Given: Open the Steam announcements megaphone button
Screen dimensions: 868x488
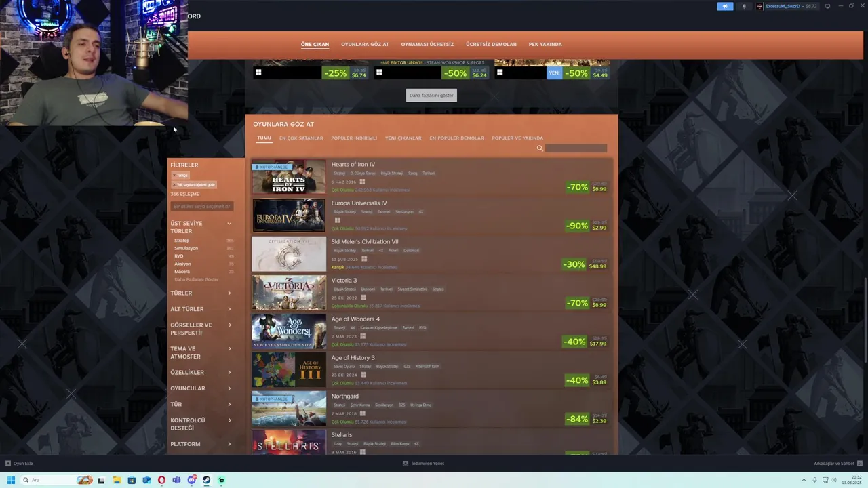Looking at the screenshot, I should pos(725,6).
